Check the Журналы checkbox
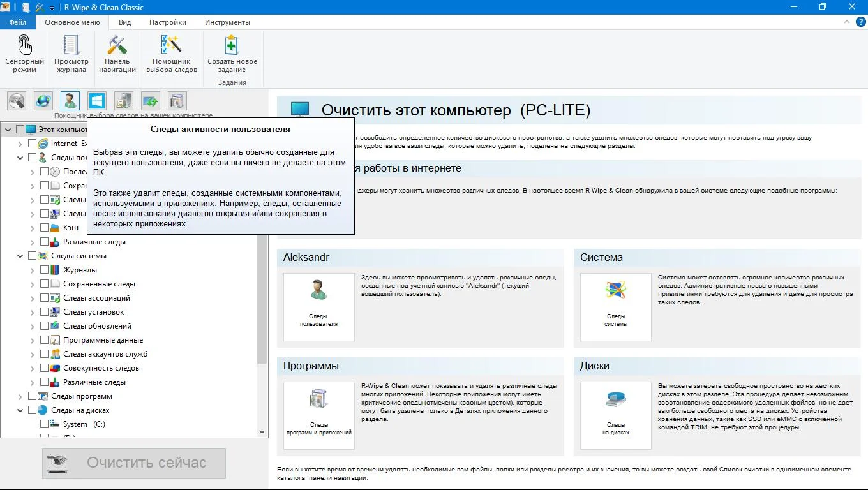This screenshot has height=490, width=868. pyautogui.click(x=44, y=270)
